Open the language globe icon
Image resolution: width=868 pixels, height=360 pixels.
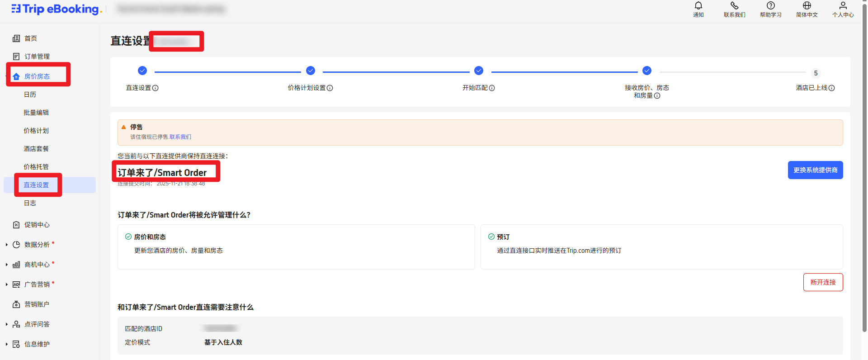[x=807, y=6]
